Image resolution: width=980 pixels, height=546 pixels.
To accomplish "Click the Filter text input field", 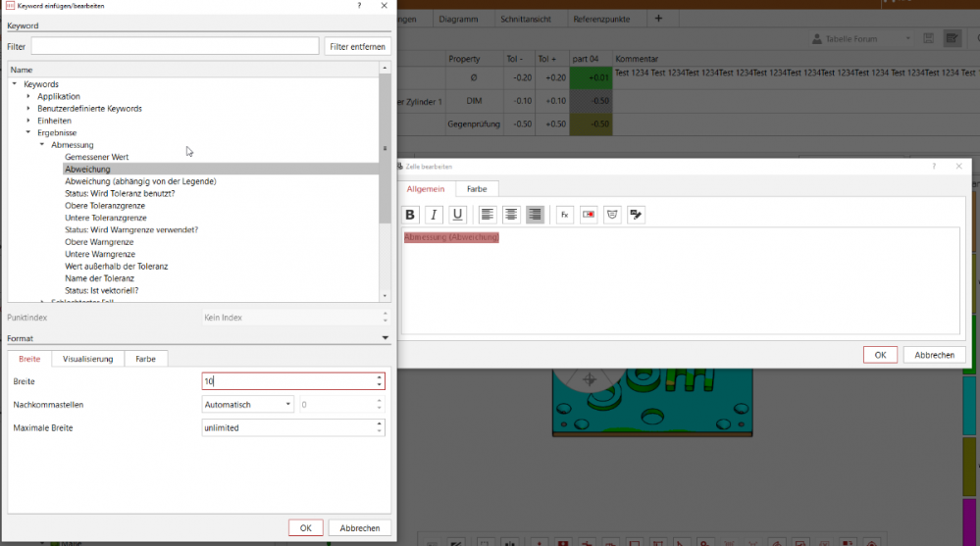I will pyautogui.click(x=175, y=47).
